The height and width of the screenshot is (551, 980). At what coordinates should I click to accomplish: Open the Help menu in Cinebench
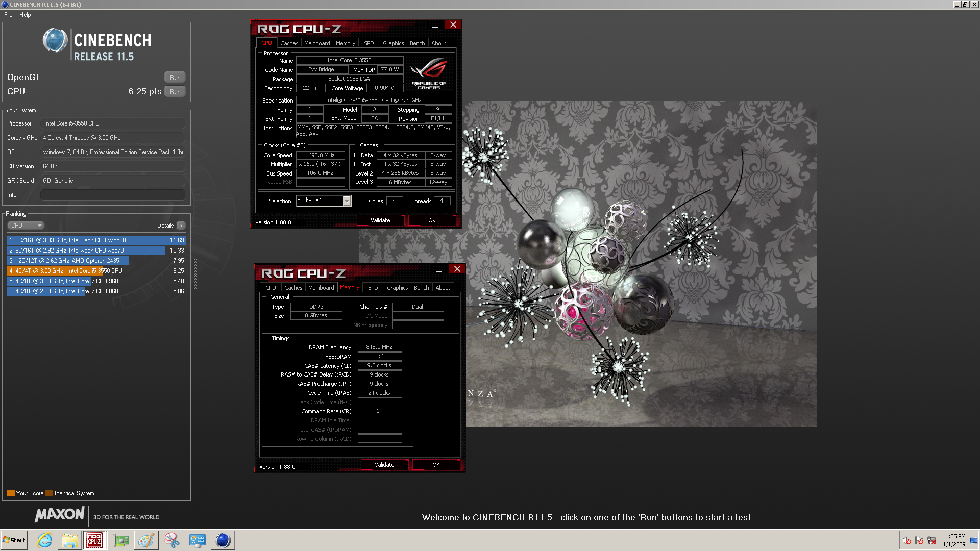pyautogui.click(x=25, y=15)
